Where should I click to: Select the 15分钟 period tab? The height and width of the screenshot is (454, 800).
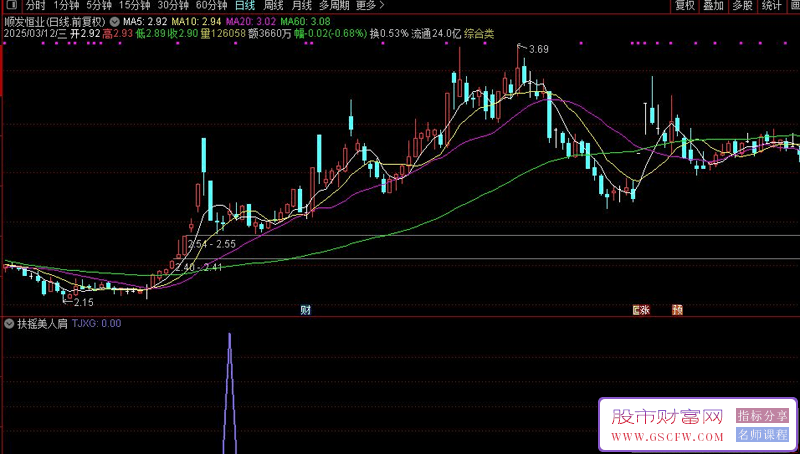pos(135,6)
